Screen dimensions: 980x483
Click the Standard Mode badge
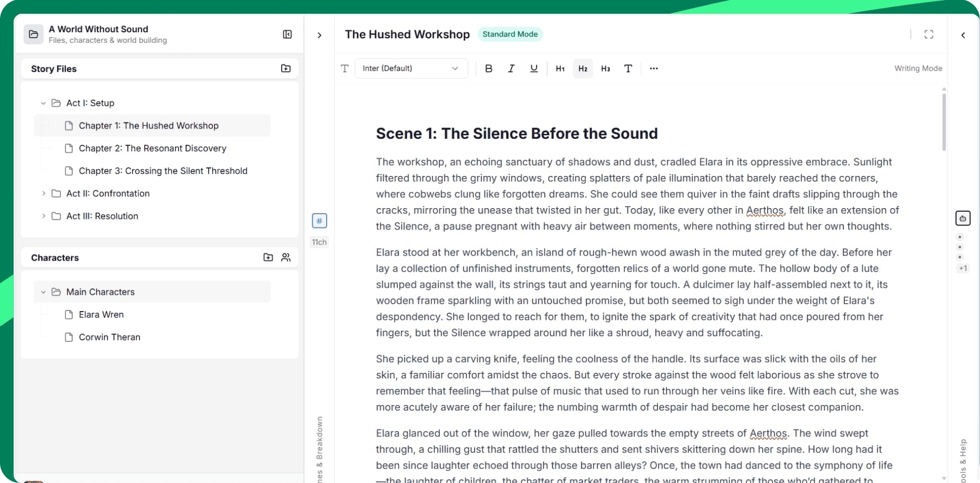click(510, 34)
